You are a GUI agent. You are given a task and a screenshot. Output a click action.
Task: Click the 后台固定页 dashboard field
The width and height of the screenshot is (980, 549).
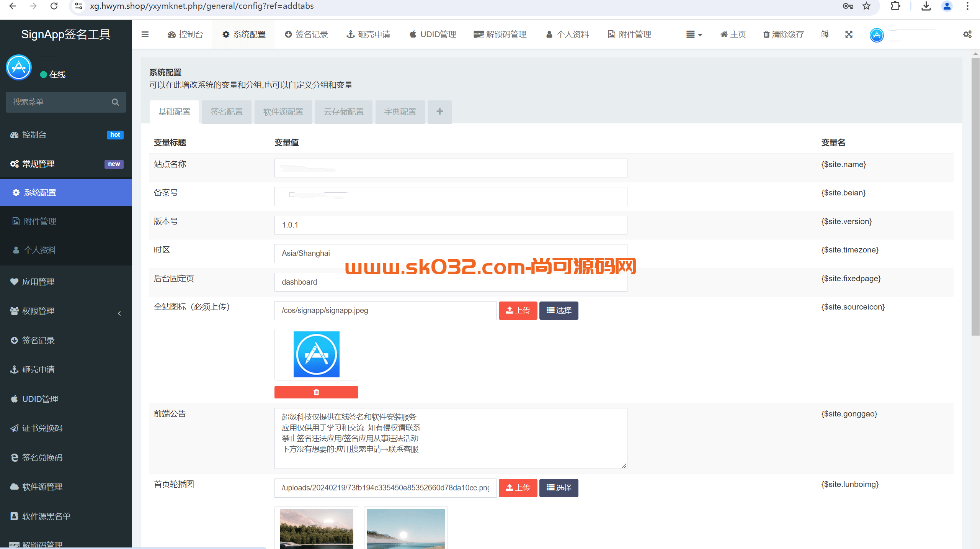point(451,282)
